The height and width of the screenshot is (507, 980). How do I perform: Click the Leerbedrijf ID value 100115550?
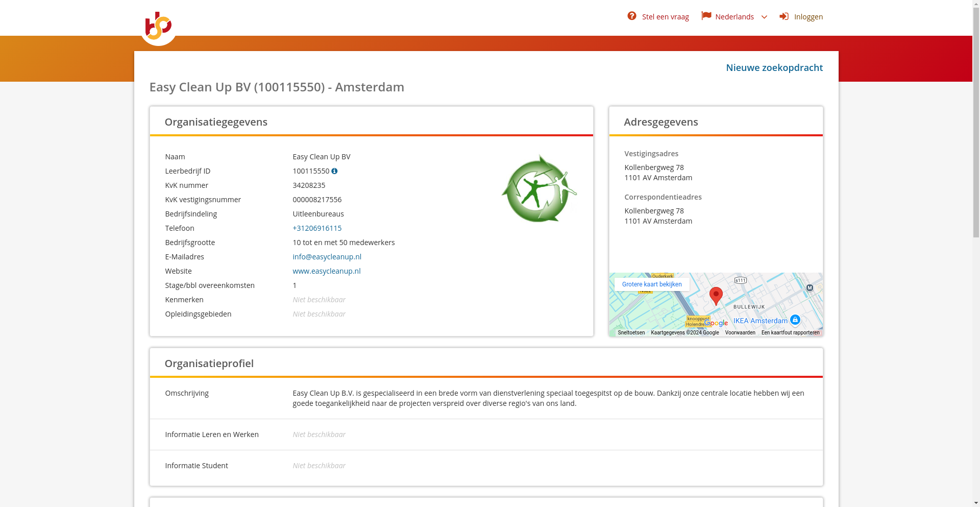311,171
